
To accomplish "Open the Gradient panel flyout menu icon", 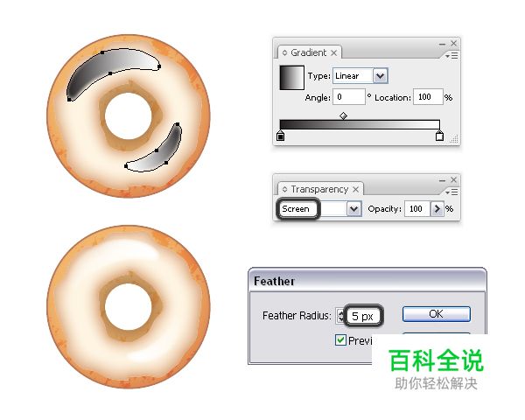I will click(452, 56).
